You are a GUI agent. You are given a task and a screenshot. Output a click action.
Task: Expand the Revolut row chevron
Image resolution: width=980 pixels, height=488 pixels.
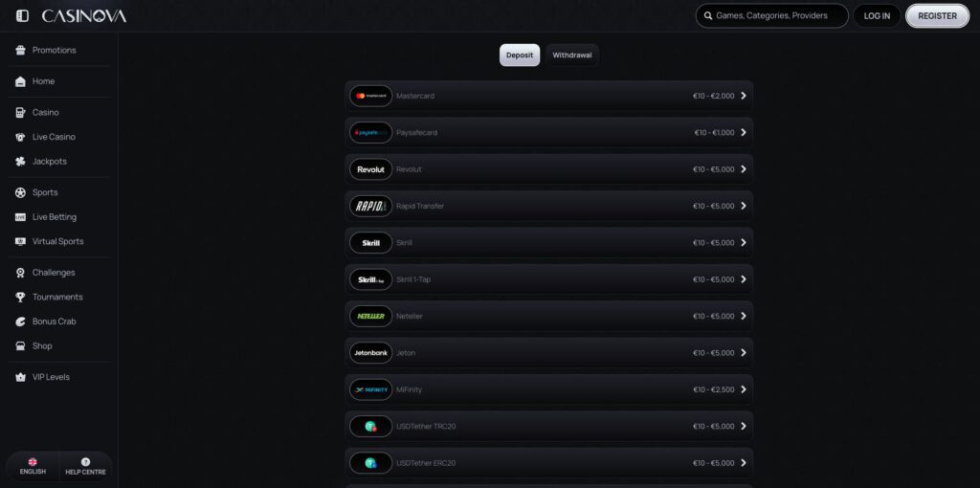[743, 169]
